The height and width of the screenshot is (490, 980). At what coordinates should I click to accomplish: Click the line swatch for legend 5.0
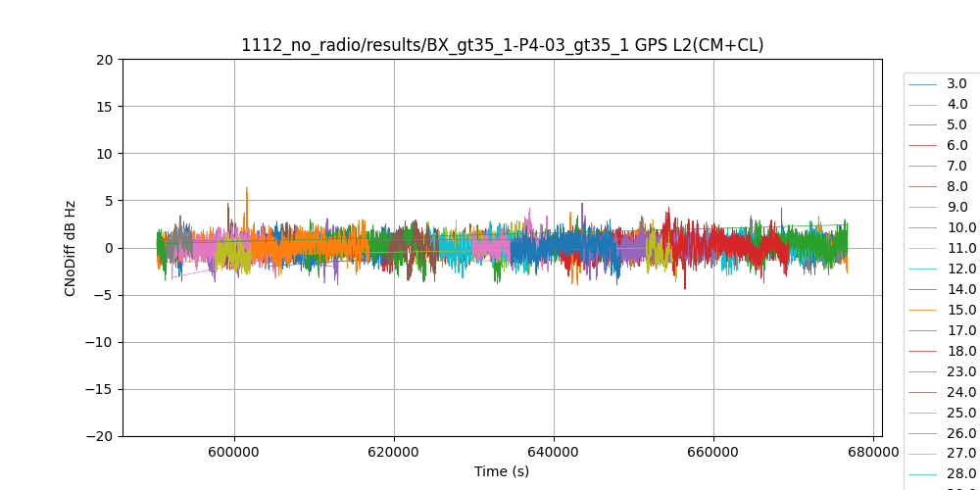pos(922,125)
